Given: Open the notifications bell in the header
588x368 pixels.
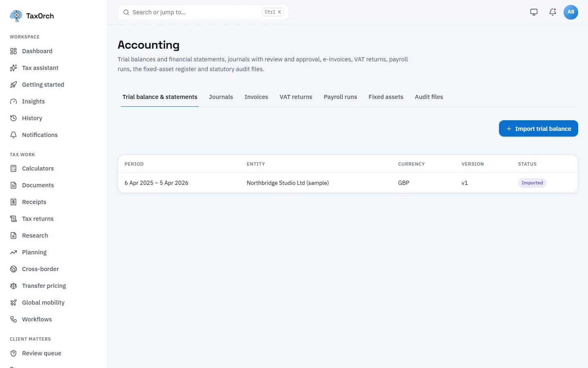Looking at the screenshot, I should click(x=552, y=12).
